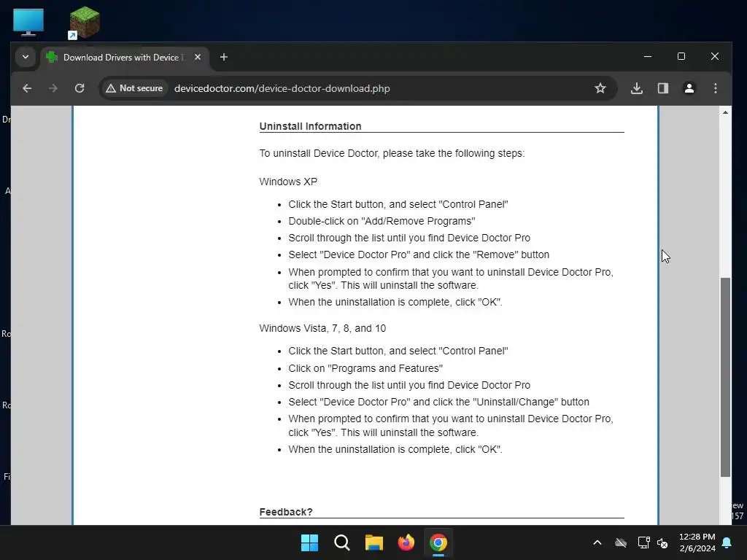
Task: Click the Double-click on Add/Remove Programs line
Action: 382,221
